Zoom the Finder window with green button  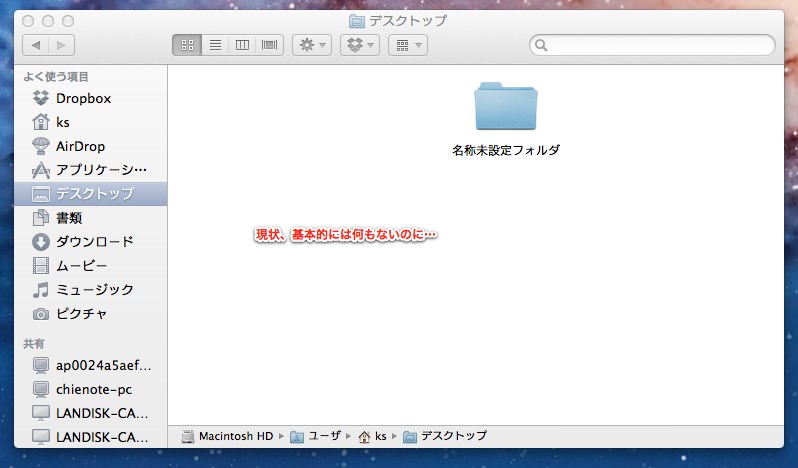point(68,21)
